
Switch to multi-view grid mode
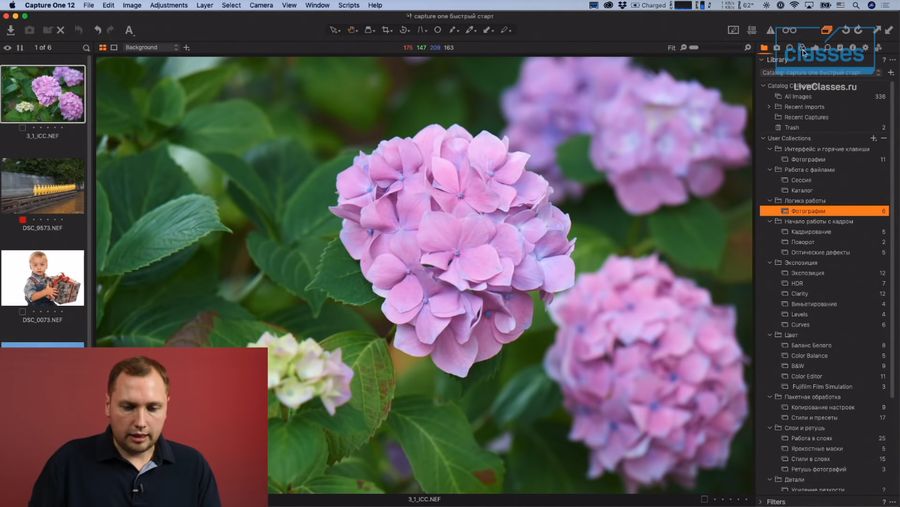click(x=103, y=48)
